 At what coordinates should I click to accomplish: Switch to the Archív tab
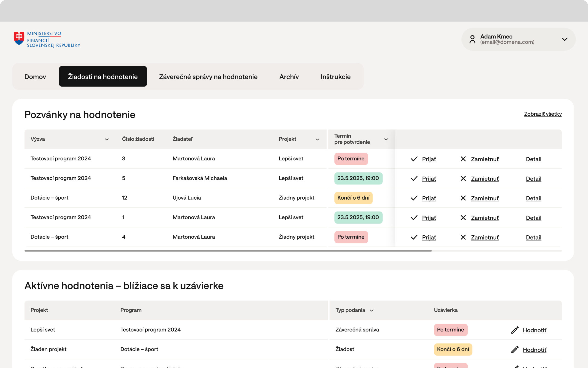click(x=289, y=76)
